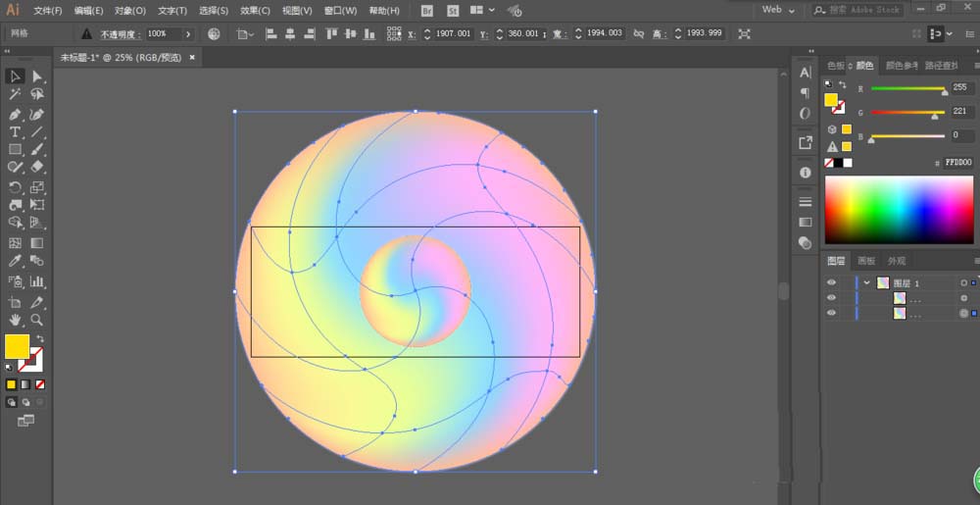The image size is (980, 505).
Task: Open the align-to options dropdown
Action: [x=245, y=33]
